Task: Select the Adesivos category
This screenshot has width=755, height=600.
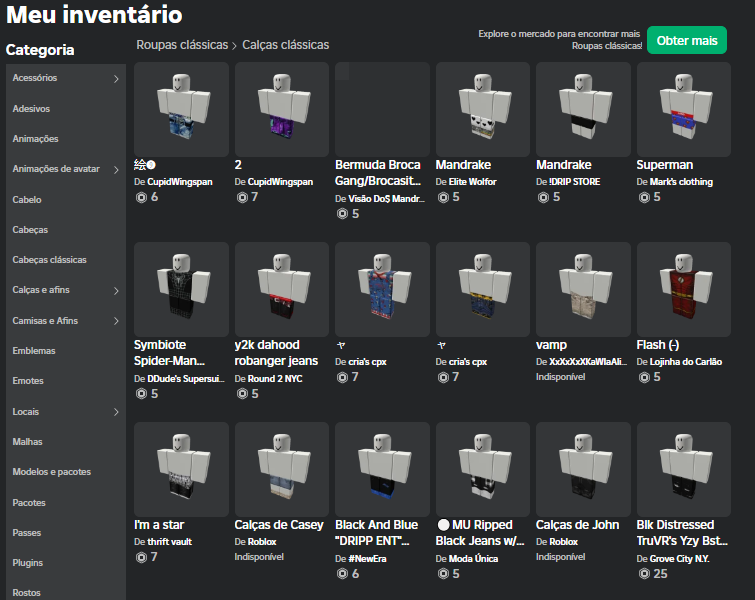Action: (x=31, y=109)
